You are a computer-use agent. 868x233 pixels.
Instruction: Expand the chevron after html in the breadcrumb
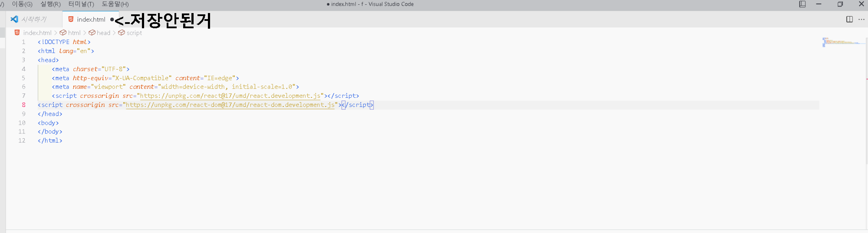[x=85, y=33]
